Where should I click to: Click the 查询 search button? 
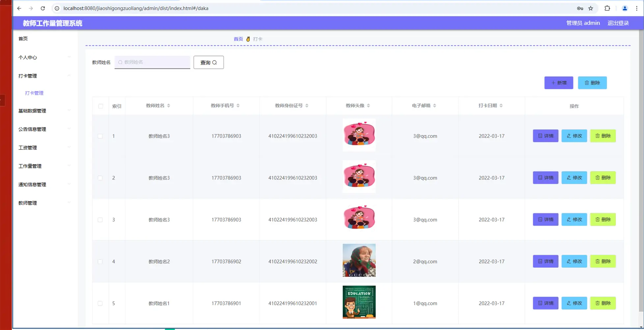click(x=209, y=62)
